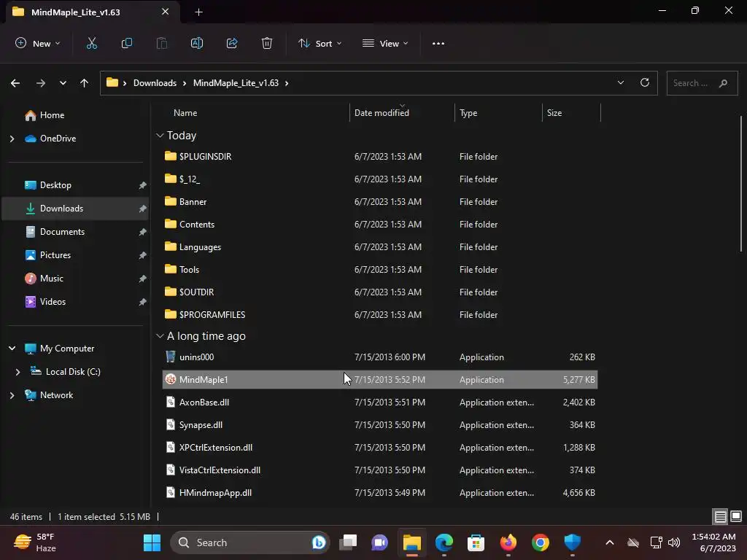747x560 pixels.
Task: Open the MindMaple1 application icon
Action: (x=170, y=379)
